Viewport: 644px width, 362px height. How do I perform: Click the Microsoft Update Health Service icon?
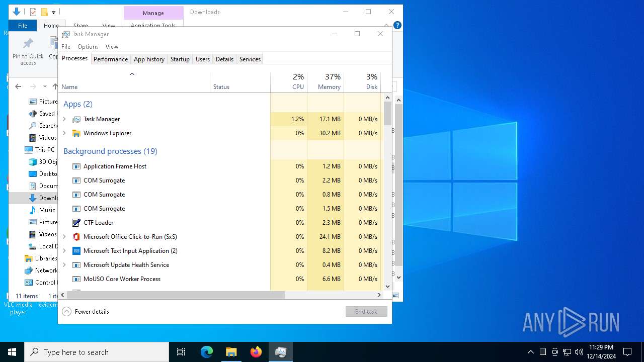[76, 265]
